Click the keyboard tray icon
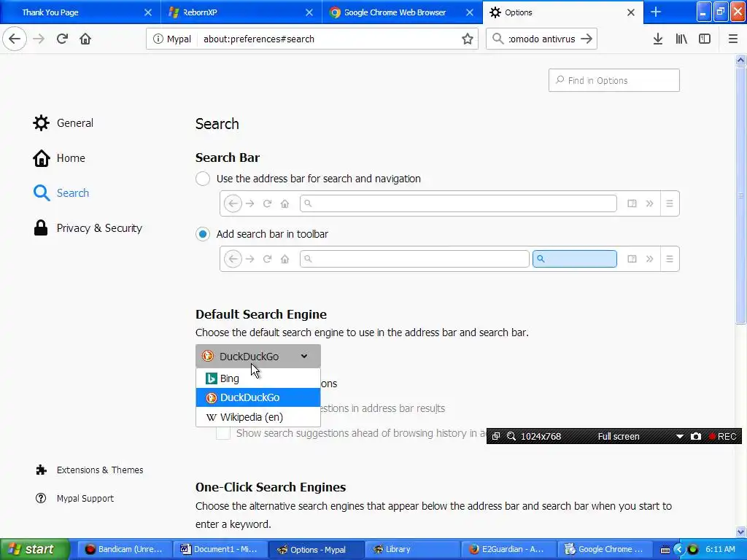This screenshot has height=560, width=747. [x=665, y=550]
